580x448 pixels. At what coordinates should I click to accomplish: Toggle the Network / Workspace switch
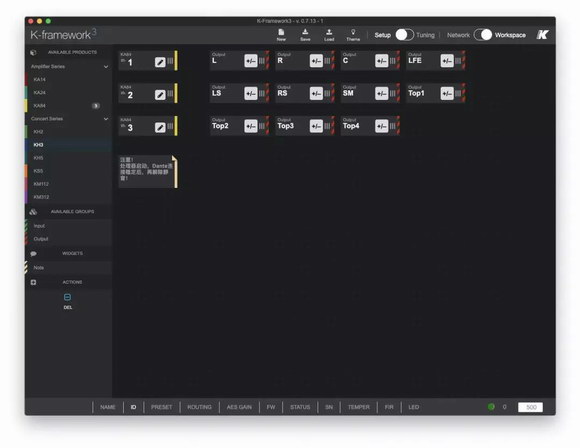(483, 35)
